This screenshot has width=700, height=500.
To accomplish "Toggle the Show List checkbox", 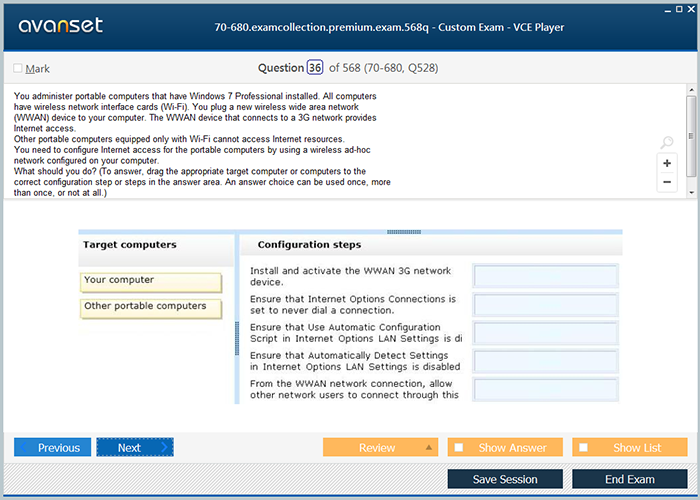I will click(x=583, y=447).
